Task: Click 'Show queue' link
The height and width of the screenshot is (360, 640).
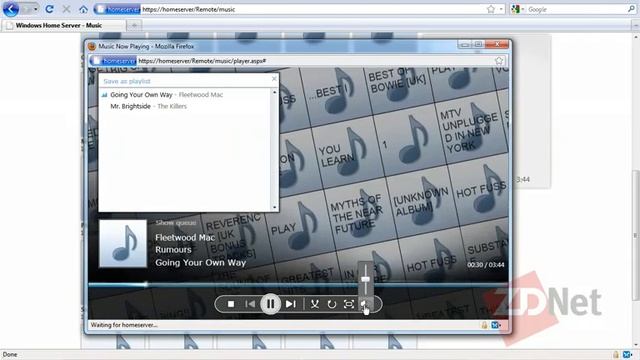Action: click(176, 223)
